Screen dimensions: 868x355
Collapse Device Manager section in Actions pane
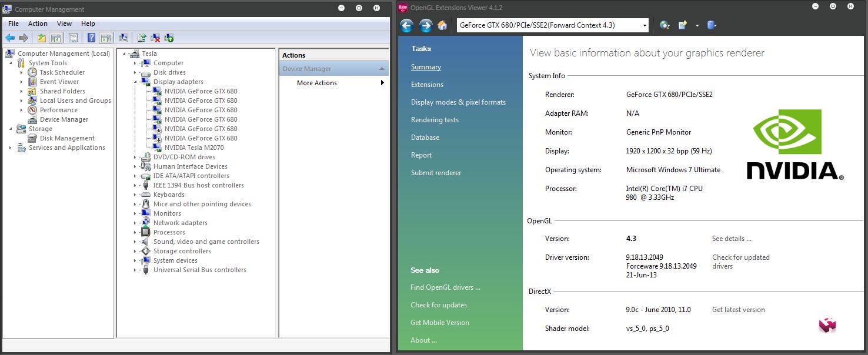coord(382,69)
